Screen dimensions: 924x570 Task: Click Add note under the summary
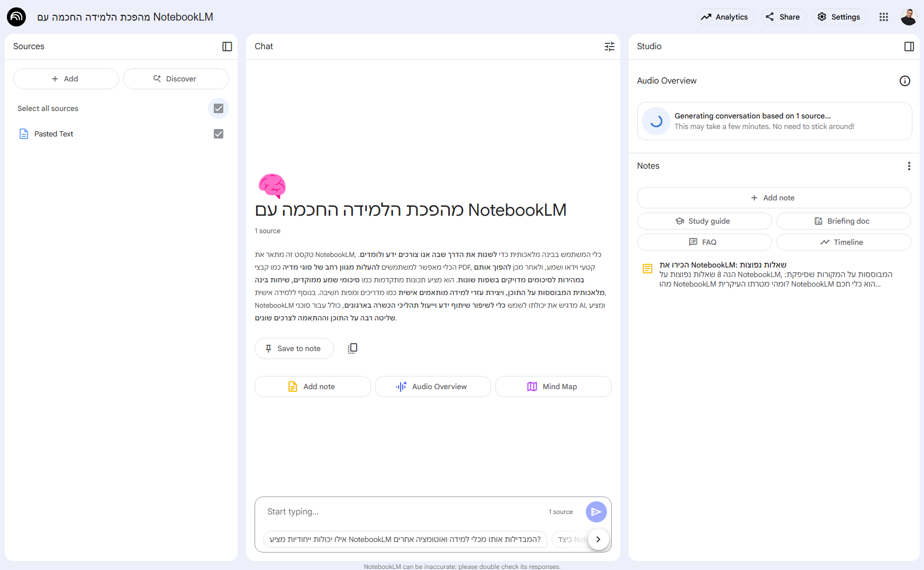(313, 387)
